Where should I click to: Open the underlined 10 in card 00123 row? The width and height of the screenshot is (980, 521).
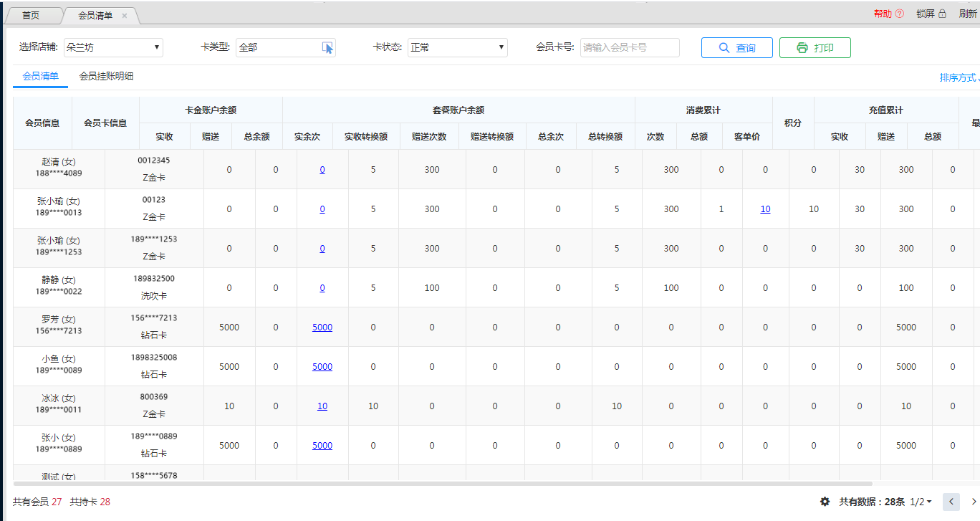pos(765,209)
